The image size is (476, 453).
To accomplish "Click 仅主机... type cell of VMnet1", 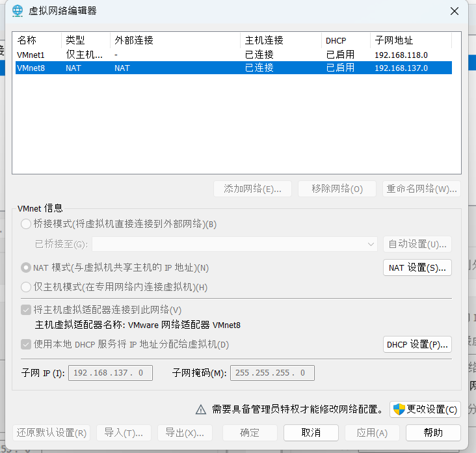I will 84,55.
